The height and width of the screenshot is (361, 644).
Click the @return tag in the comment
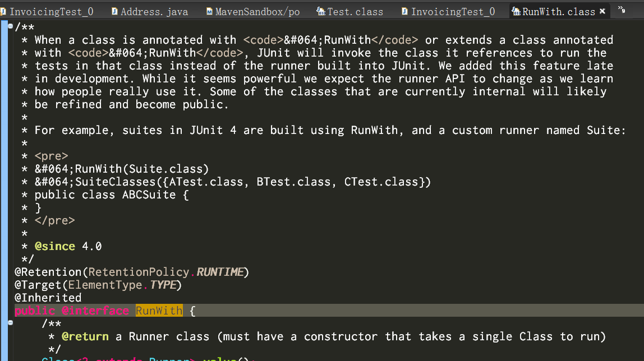coord(85,336)
